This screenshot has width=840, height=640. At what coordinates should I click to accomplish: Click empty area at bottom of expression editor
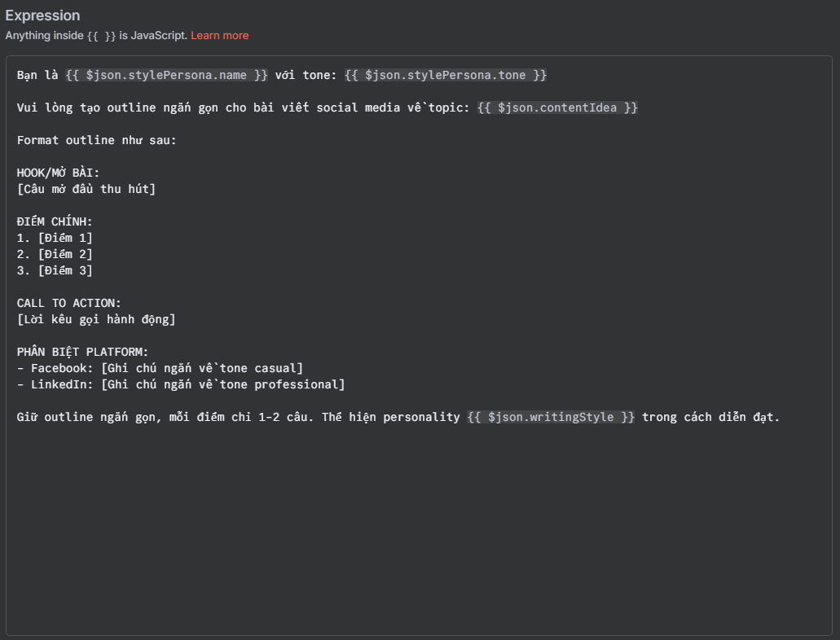click(419, 537)
